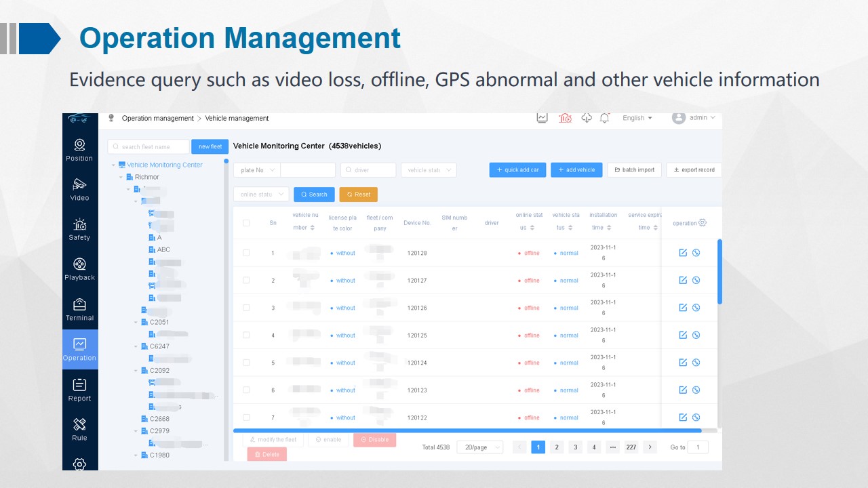This screenshot has height=488, width=868.
Task: Click clock icon for device 120127
Action: pos(696,280)
